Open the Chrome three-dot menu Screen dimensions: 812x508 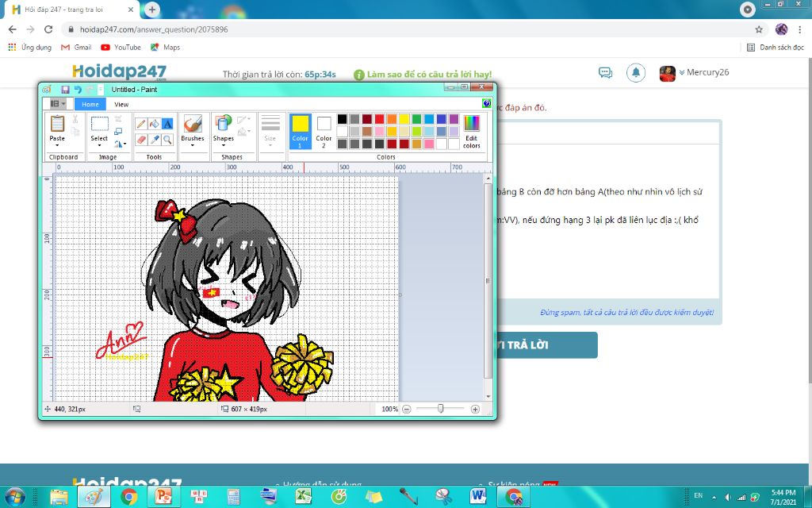point(800,29)
